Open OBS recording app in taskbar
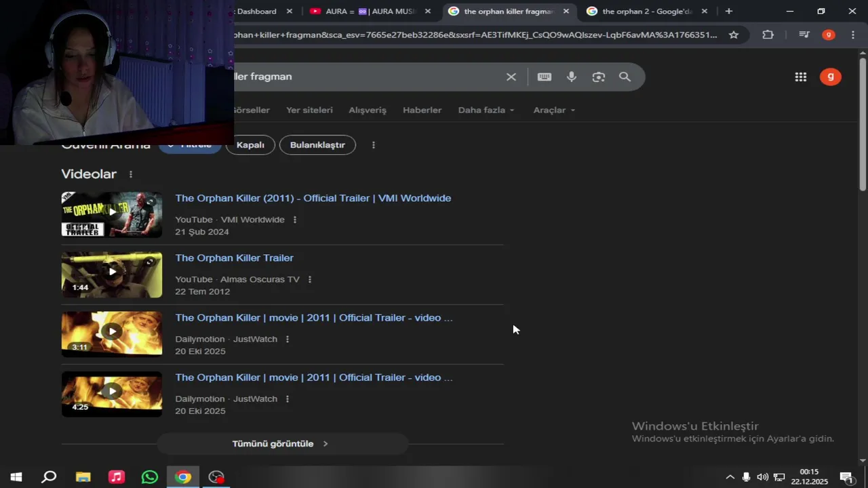The height and width of the screenshot is (488, 868). coord(216,477)
